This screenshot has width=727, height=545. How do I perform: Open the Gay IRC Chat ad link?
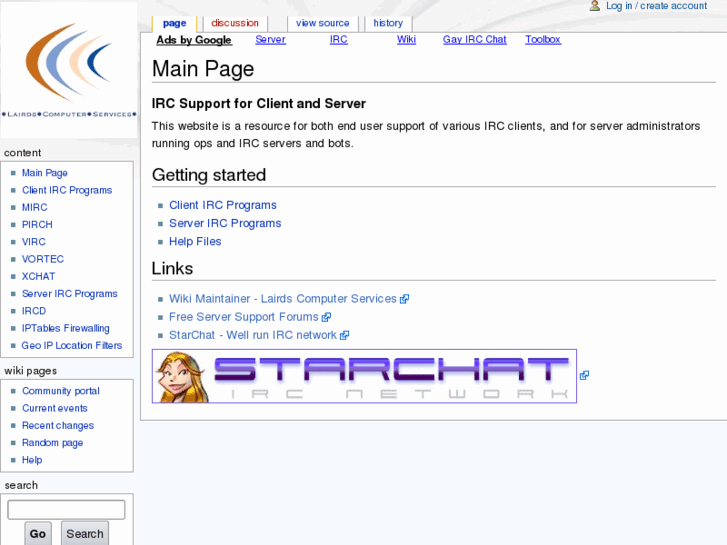pyautogui.click(x=474, y=40)
